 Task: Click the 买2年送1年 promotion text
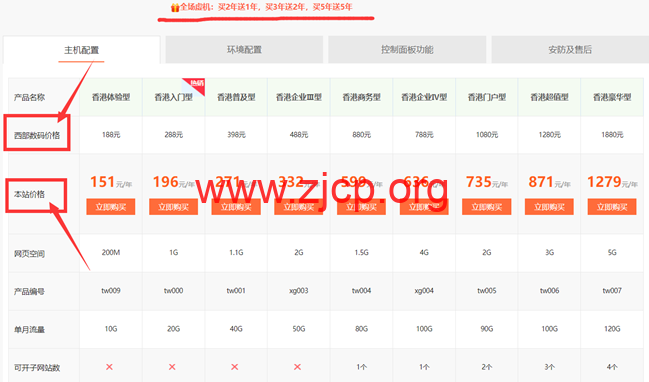[x=238, y=7]
